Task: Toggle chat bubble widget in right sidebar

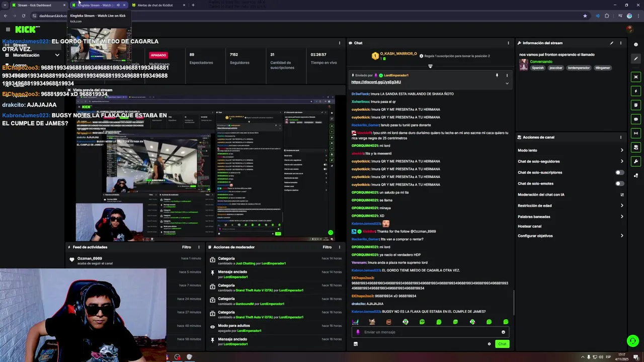Action: tap(636, 119)
